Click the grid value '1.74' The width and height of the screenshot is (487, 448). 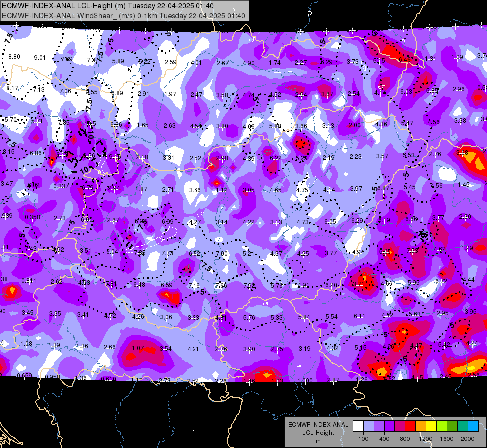(x=275, y=63)
